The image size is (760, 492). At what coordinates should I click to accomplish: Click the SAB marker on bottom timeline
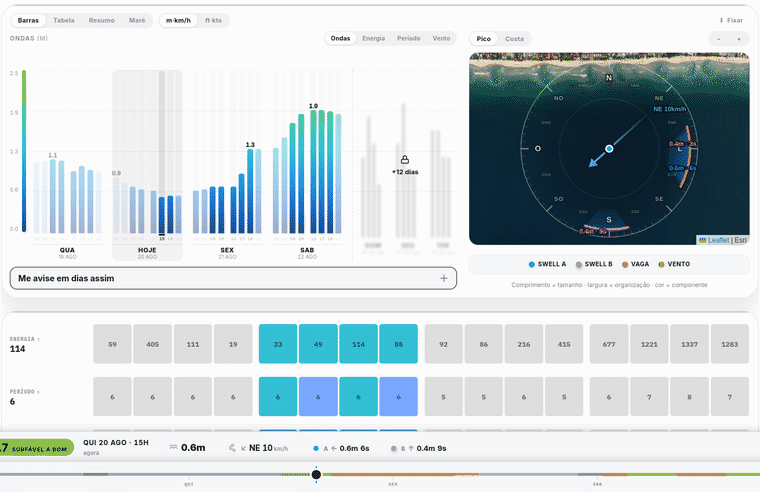(597, 484)
